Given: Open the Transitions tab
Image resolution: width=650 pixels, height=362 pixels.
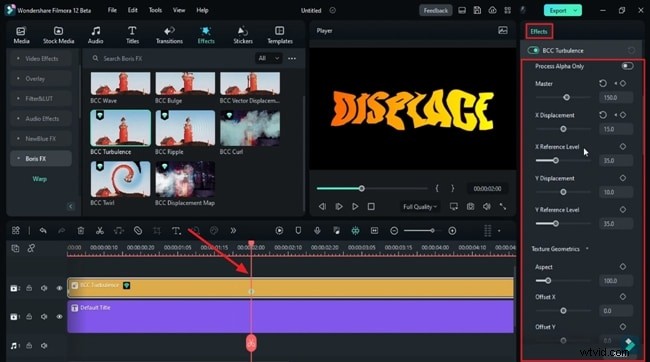Looking at the screenshot, I should click(x=169, y=35).
